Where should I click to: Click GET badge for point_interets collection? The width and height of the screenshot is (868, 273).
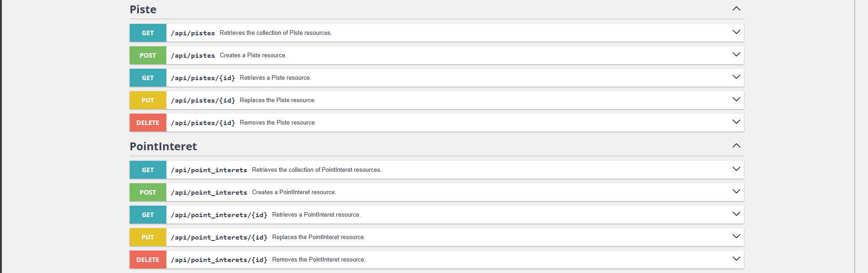click(x=148, y=170)
